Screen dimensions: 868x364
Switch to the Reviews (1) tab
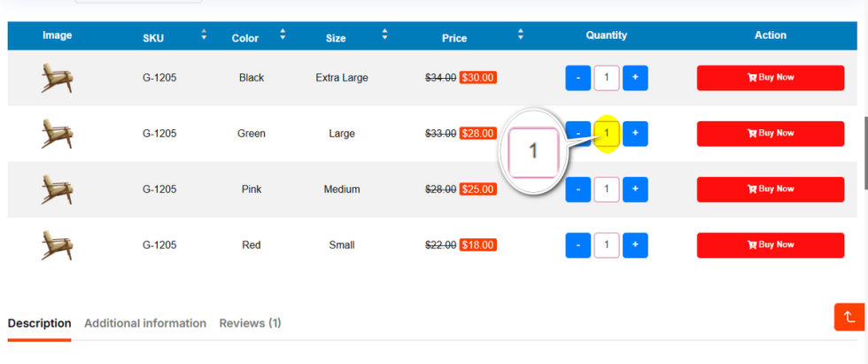click(x=250, y=323)
